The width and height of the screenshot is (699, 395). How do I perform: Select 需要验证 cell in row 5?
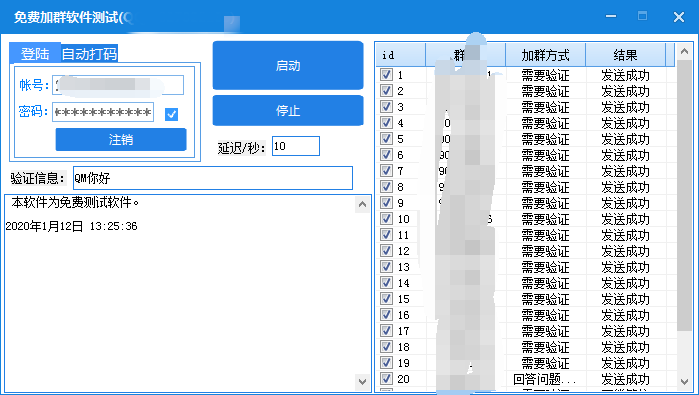545,139
